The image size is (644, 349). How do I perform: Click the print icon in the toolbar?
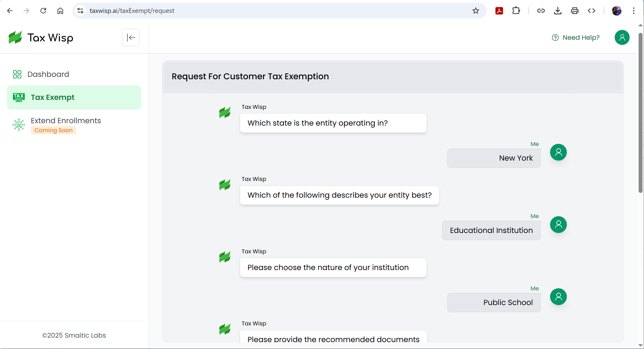[575, 11]
